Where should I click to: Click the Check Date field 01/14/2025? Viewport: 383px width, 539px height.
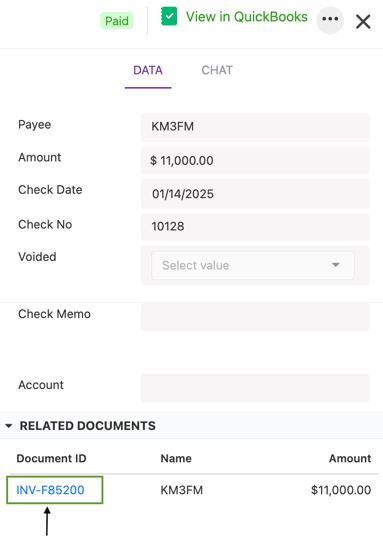pyautogui.click(x=255, y=194)
